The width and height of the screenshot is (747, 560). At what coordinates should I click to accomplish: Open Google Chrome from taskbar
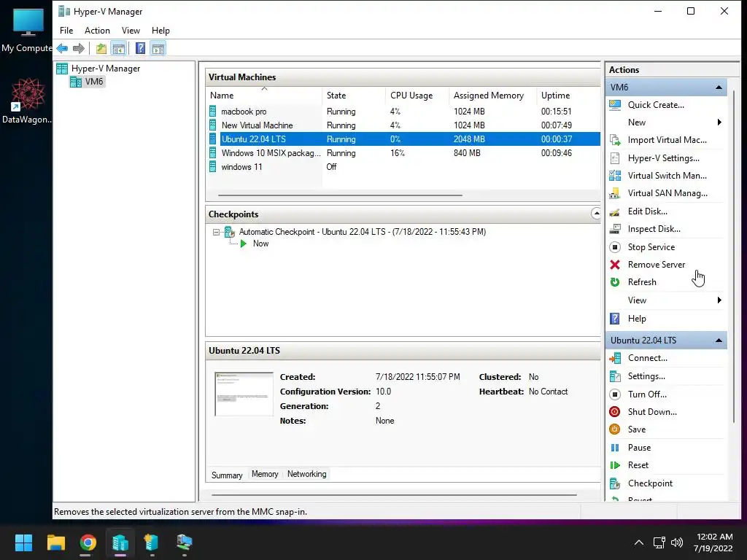pos(88,542)
